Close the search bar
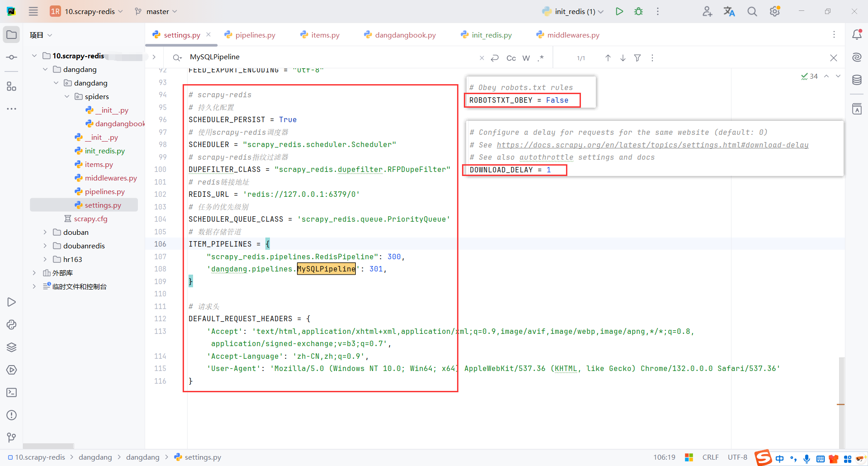 tap(834, 58)
